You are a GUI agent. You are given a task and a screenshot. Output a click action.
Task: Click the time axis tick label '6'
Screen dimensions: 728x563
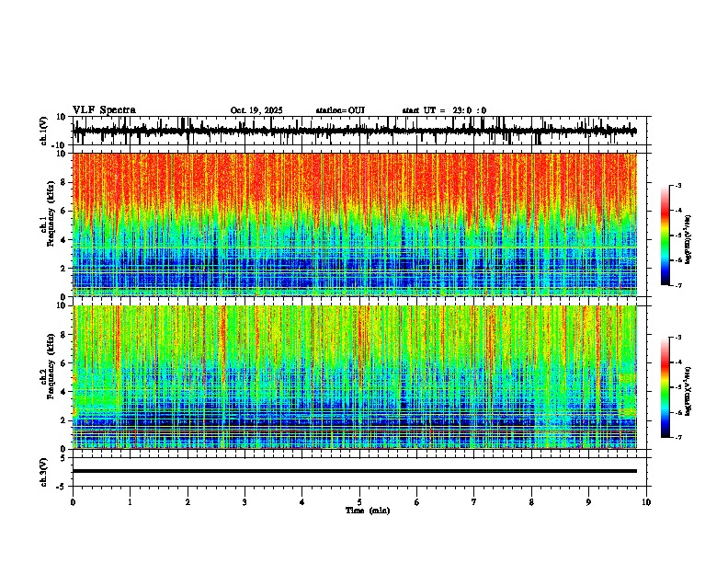[x=417, y=502]
